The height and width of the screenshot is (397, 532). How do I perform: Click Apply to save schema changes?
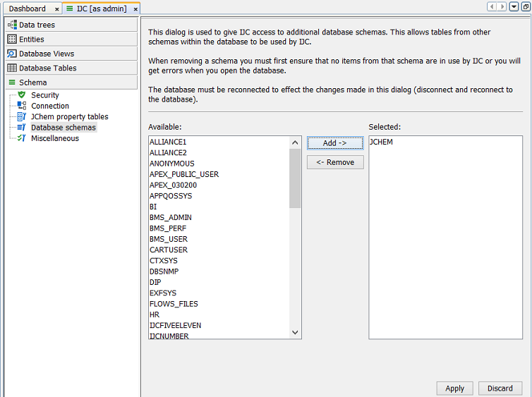click(454, 389)
